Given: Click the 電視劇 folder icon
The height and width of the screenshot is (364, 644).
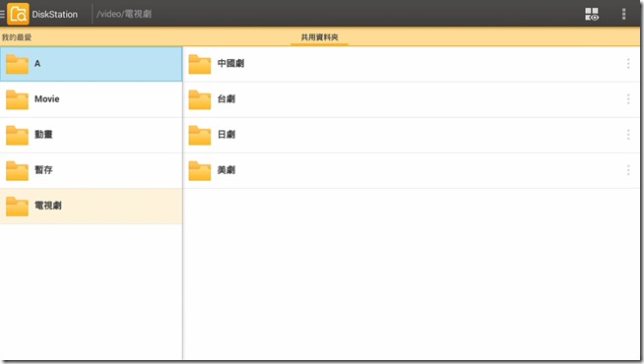Looking at the screenshot, I should 18,206.
